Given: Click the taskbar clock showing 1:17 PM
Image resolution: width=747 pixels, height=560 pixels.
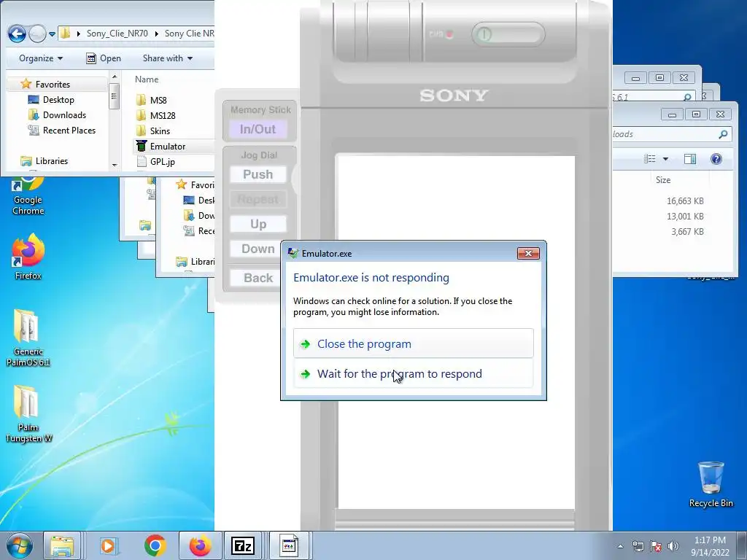Looking at the screenshot, I should 710,546.
